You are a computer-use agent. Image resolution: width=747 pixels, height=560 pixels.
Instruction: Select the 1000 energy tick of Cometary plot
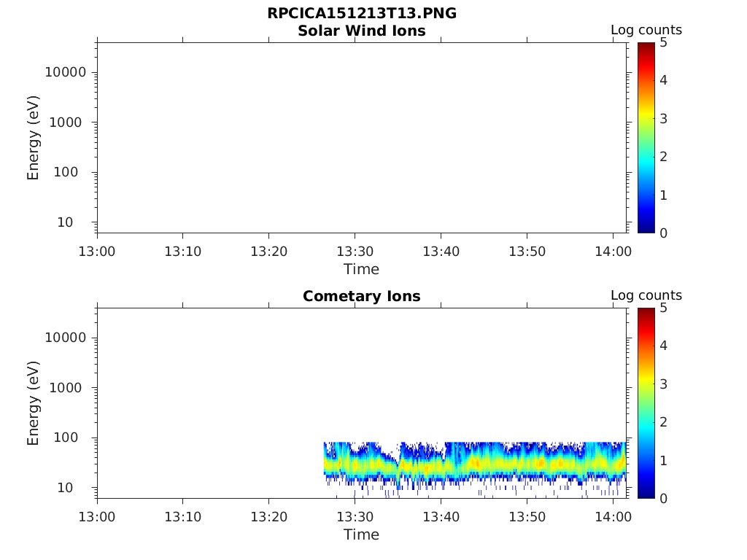tap(66, 388)
